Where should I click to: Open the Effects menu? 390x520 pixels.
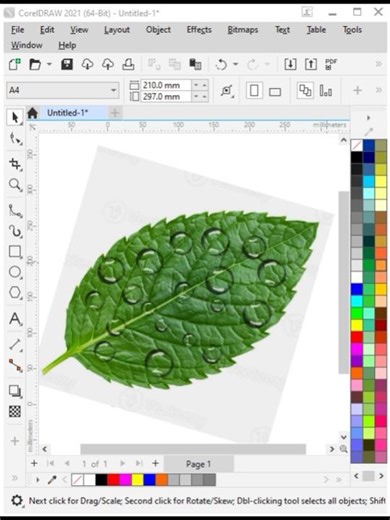(x=199, y=30)
